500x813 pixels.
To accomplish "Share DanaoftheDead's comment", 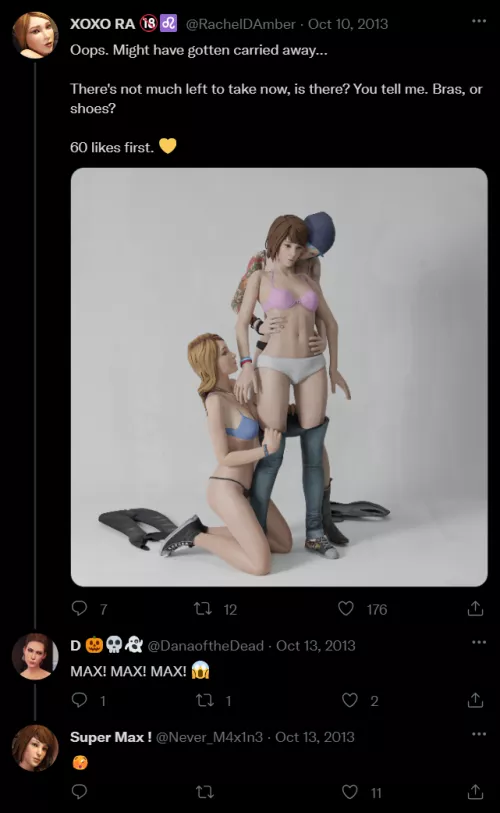I will pyautogui.click(x=475, y=700).
